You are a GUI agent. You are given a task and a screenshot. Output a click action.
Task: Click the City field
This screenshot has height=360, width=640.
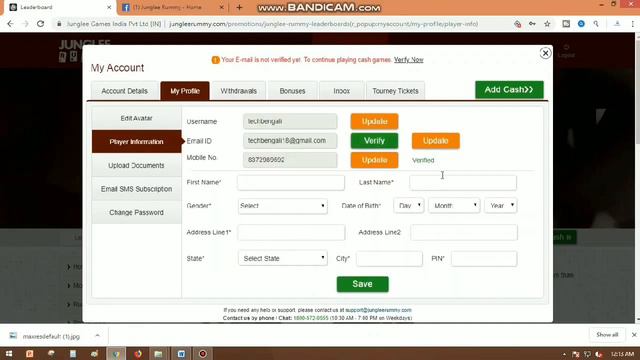[389, 258]
